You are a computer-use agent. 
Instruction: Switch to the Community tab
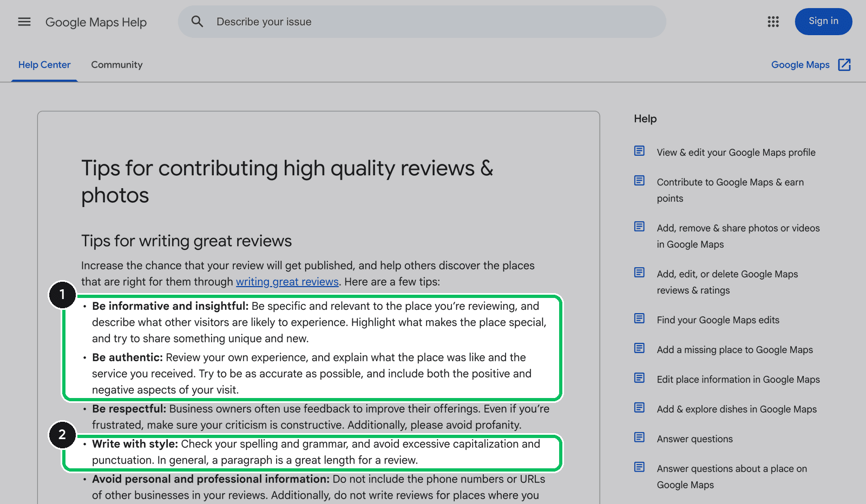click(x=117, y=65)
